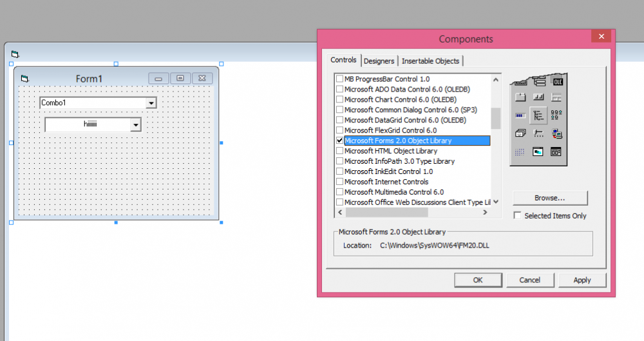The height and width of the screenshot is (341, 644).
Task: Close the Components dialog
Action: [601, 36]
